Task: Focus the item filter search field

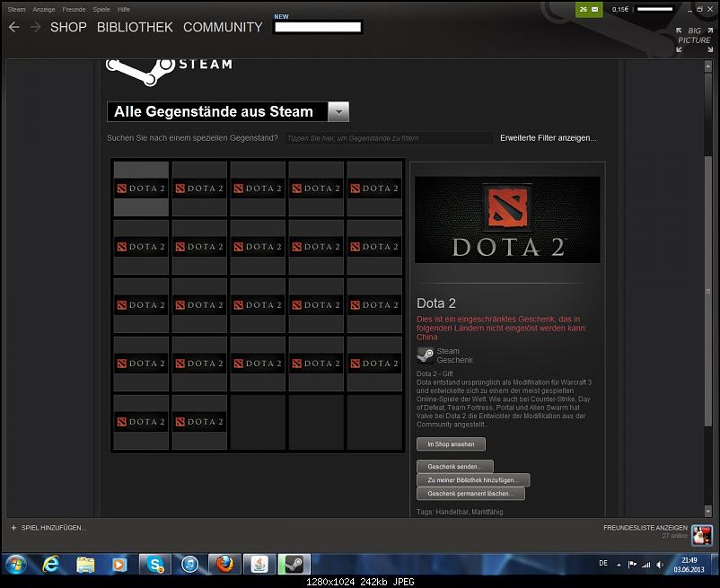Action: 389,138
